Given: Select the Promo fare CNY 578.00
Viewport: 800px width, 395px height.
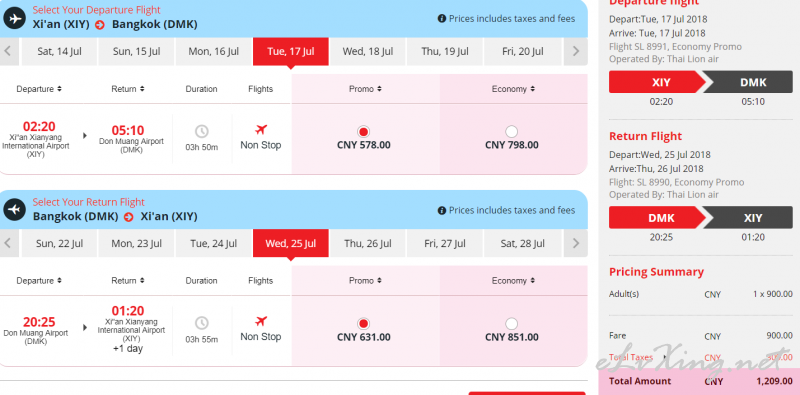Looking at the screenshot, I should tap(363, 132).
